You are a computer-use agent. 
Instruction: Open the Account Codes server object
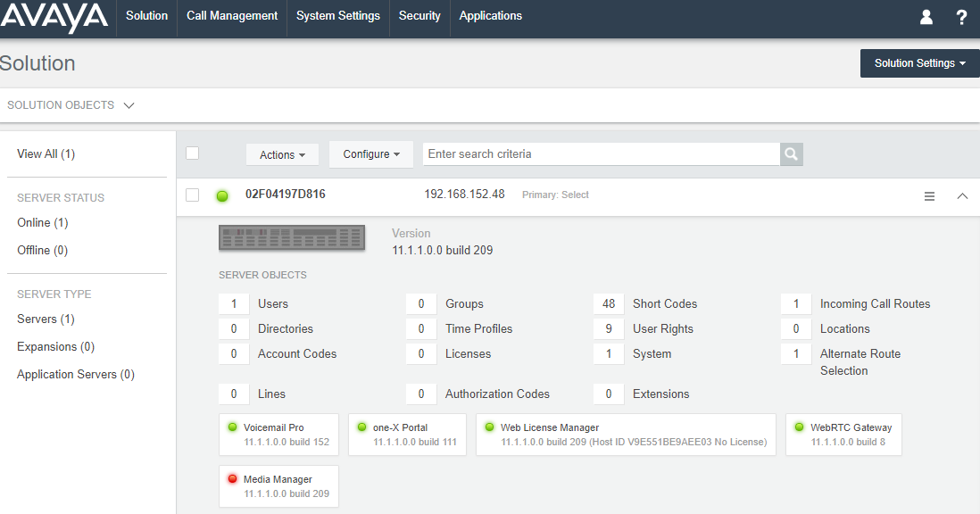tap(297, 353)
